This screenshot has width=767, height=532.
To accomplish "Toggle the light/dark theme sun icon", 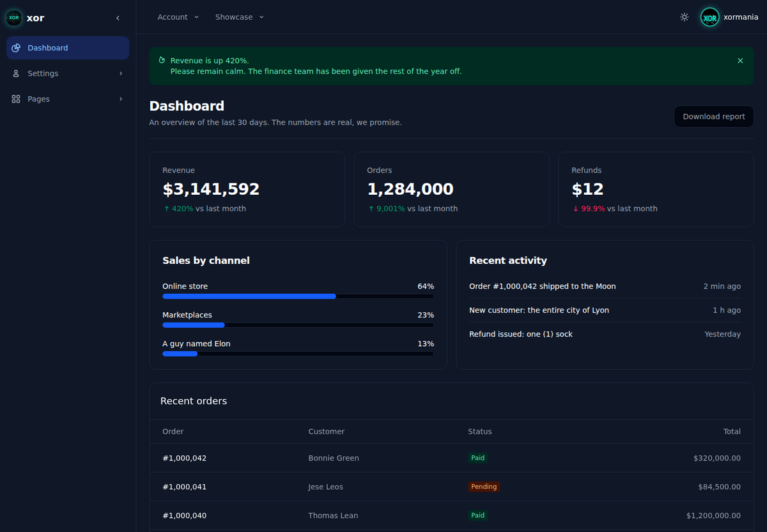I will [685, 17].
